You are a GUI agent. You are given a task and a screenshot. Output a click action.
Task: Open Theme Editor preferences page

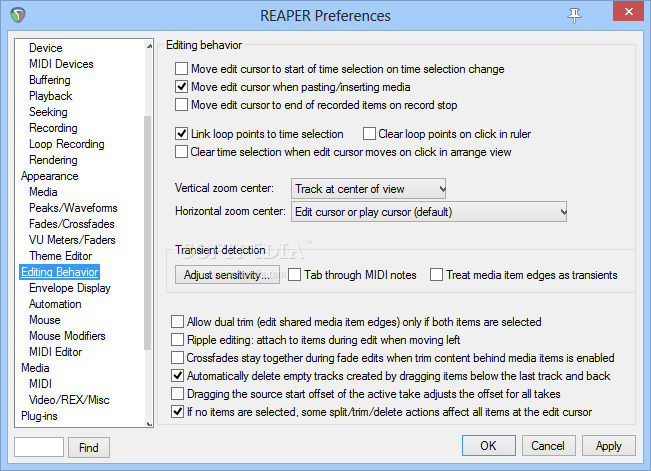click(60, 256)
